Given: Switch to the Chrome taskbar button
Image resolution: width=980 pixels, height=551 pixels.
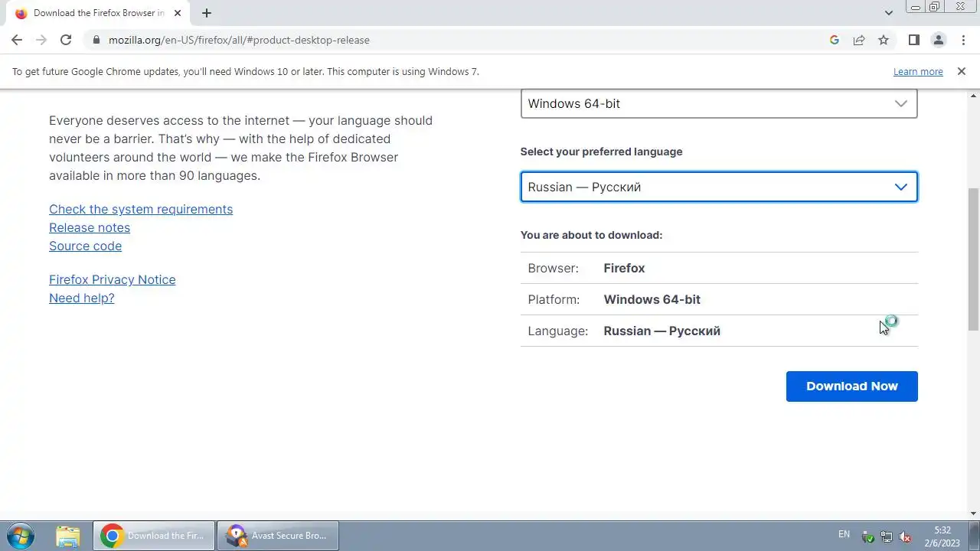Looking at the screenshot, I should [154, 536].
